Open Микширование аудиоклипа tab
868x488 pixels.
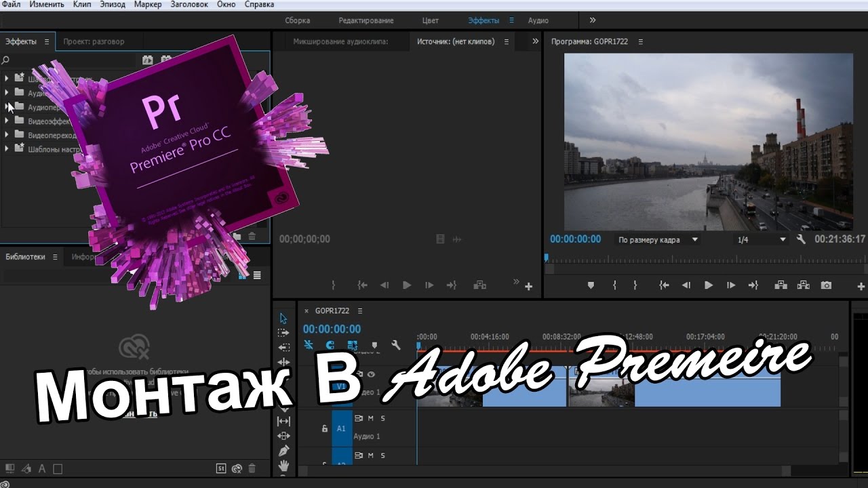[x=340, y=41]
